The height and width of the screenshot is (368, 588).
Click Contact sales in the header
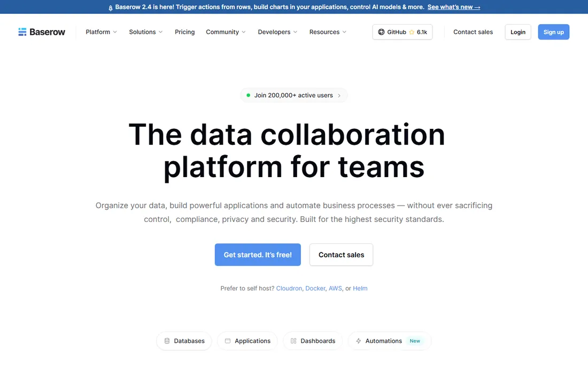click(473, 32)
